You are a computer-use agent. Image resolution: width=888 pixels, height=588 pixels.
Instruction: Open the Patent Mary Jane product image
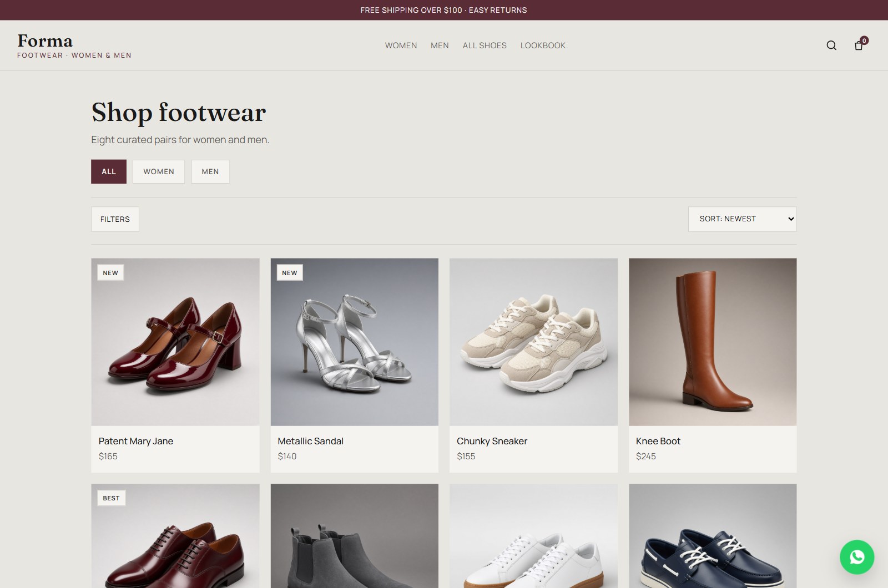coord(175,342)
